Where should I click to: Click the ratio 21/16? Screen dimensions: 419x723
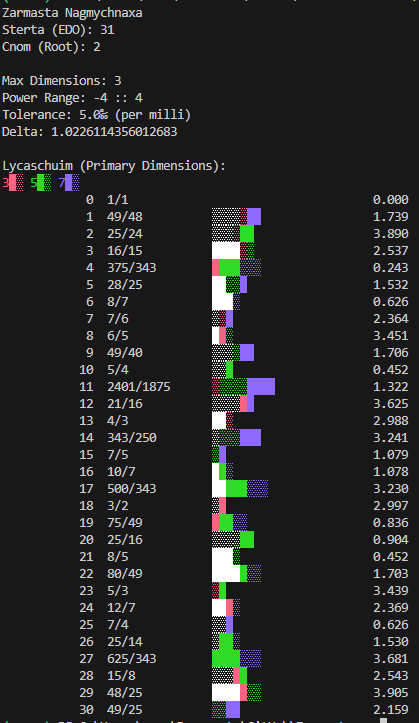[x=124, y=403]
